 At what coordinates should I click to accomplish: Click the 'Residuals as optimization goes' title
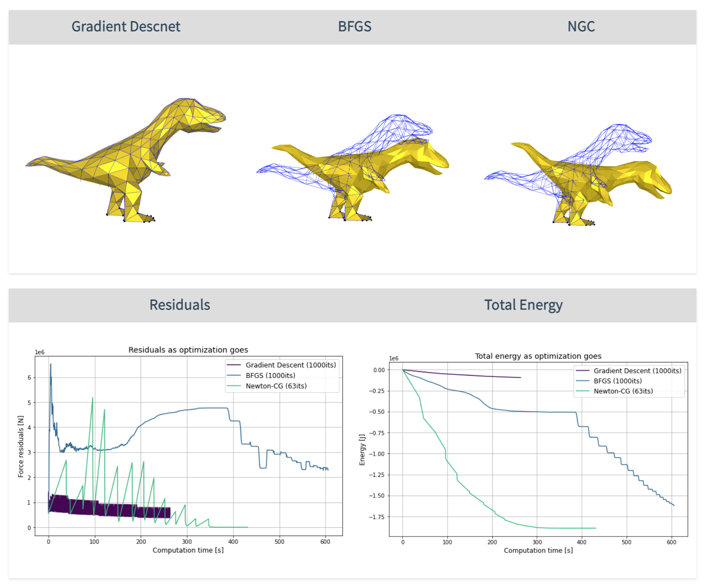pos(188,350)
